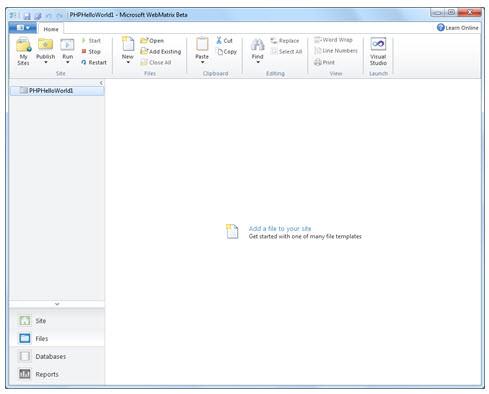Click Stop in the Site group
Viewport: 489px width, 394px height.
[91, 51]
